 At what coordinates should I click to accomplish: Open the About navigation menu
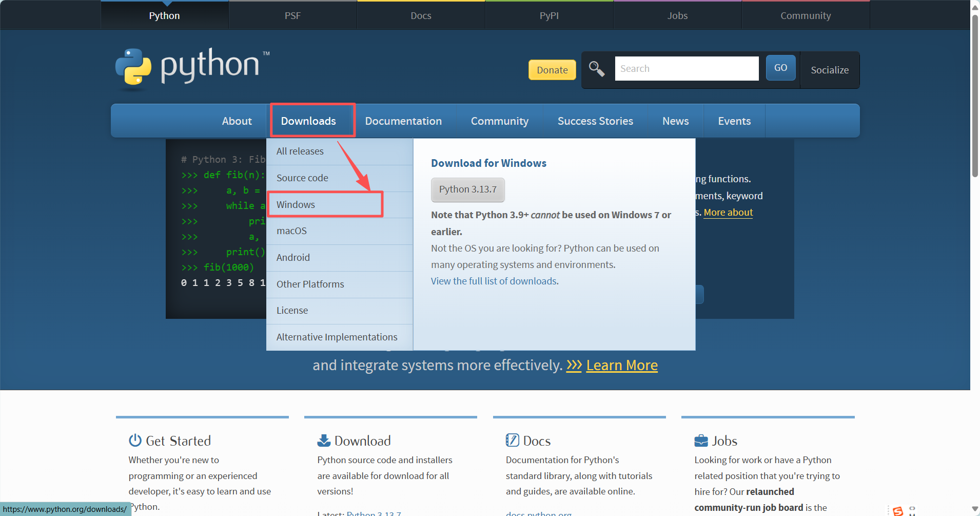(237, 121)
